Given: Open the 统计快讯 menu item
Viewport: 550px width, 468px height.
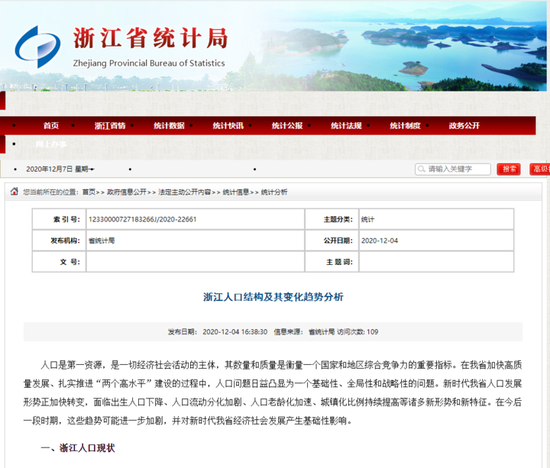Looking at the screenshot, I should point(228,126).
